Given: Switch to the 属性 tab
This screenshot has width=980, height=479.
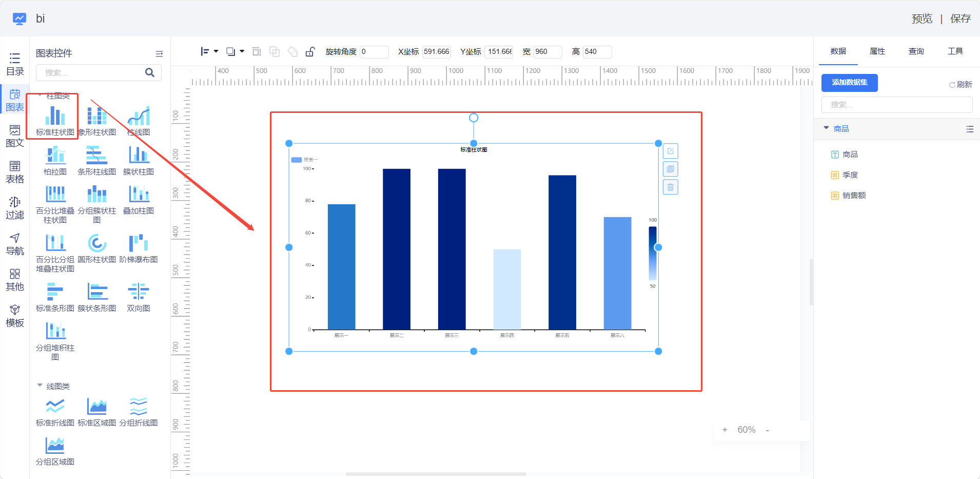Looking at the screenshot, I should point(877,51).
